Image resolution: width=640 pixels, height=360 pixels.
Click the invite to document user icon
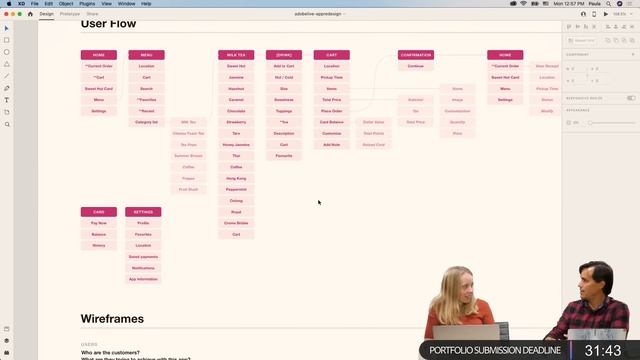pyautogui.click(x=583, y=14)
